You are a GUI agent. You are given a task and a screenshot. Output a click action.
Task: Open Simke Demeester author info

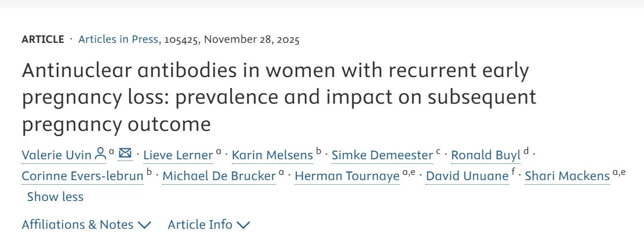tap(382, 155)
